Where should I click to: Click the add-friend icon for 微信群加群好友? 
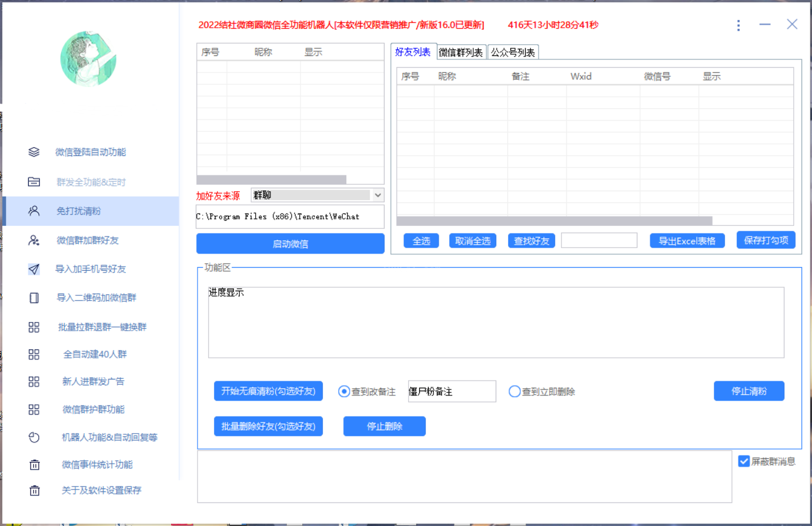[34, 240]
